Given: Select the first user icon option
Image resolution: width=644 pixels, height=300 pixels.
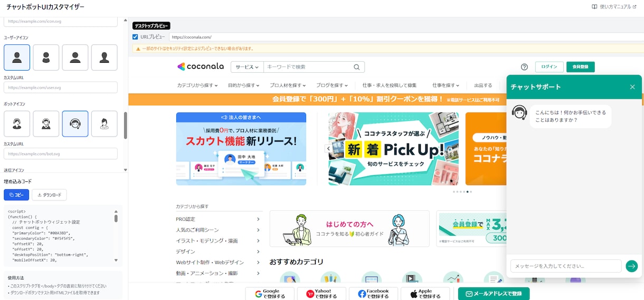Looking at the screenshot, I should click(x=17, y=57).
